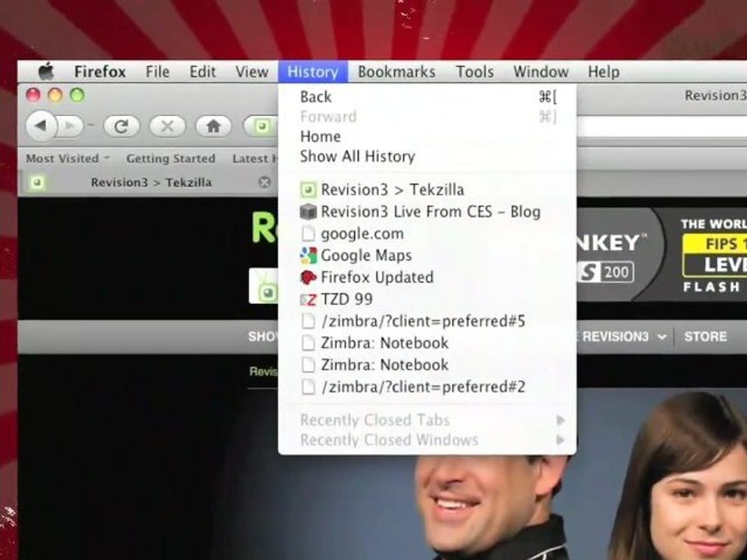Select the Revision3 > Tekzilla tab
The height and width of the screenshot is (560, 747).
(x=151, y=182)
